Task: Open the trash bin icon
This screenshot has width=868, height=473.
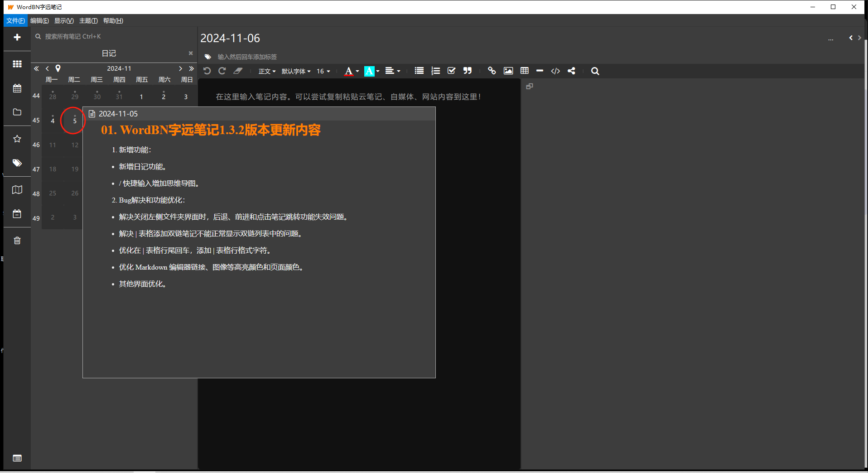Action: [17, 241]
